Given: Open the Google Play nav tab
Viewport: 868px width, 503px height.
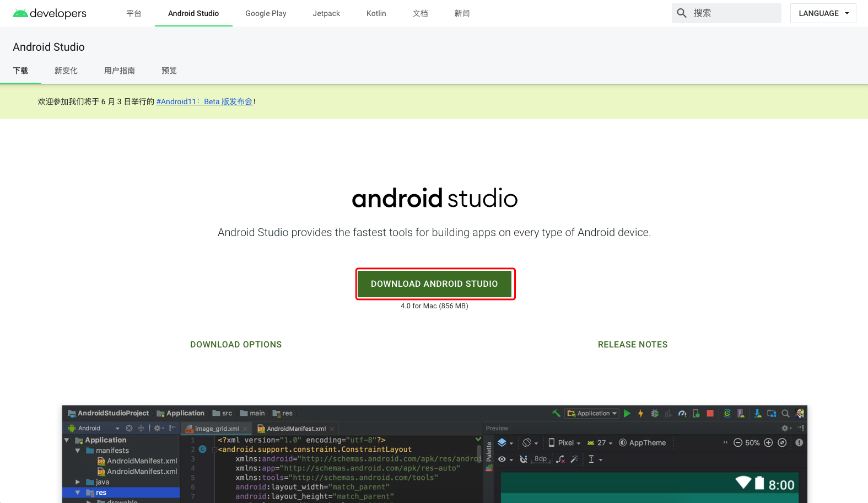Looking at the screenshot, I should pyautogui.click(x=266, y=13).
